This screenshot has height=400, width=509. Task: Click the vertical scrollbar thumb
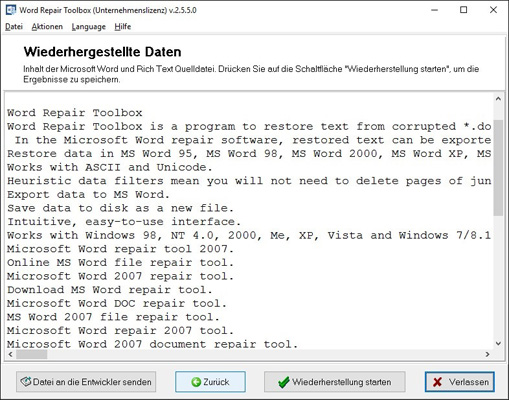pos(498,168)
